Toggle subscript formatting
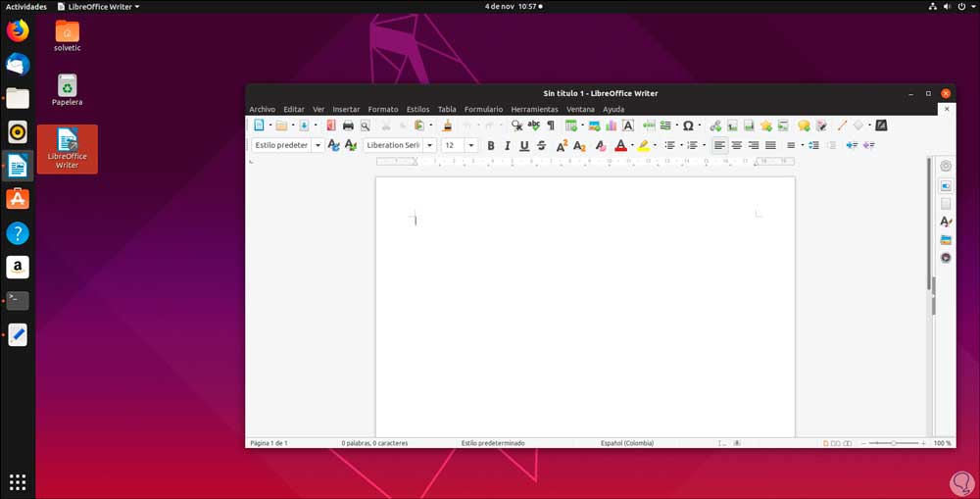Screen dimensions: 980x499 pyautogui.click(x=579, y=146)
